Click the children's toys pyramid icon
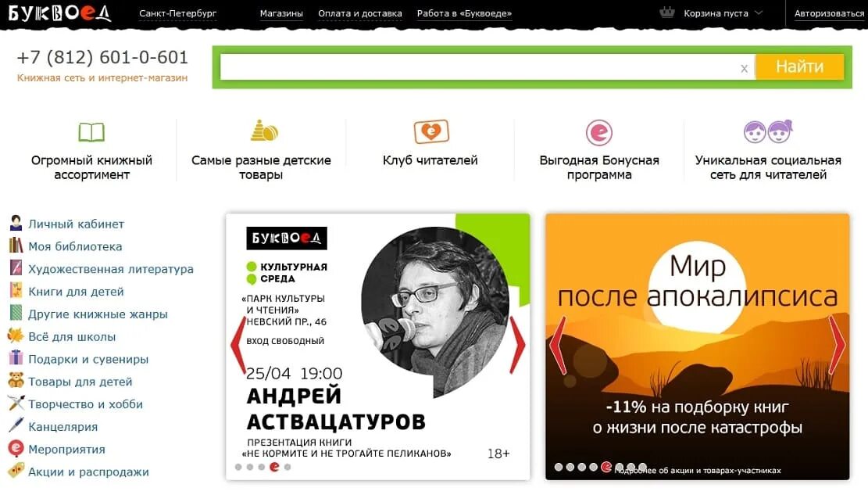Viewport: 868px width, 495px height. pos(263,131)
